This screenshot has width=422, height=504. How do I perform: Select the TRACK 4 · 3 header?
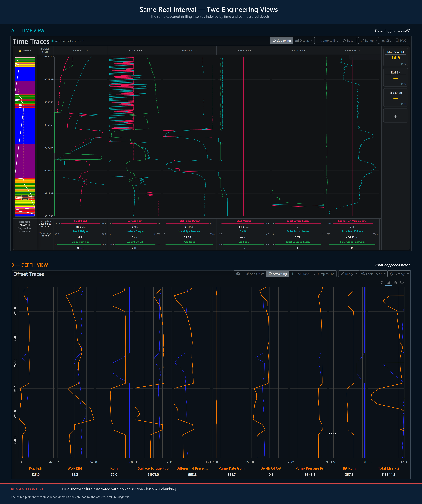click(243, 50)
